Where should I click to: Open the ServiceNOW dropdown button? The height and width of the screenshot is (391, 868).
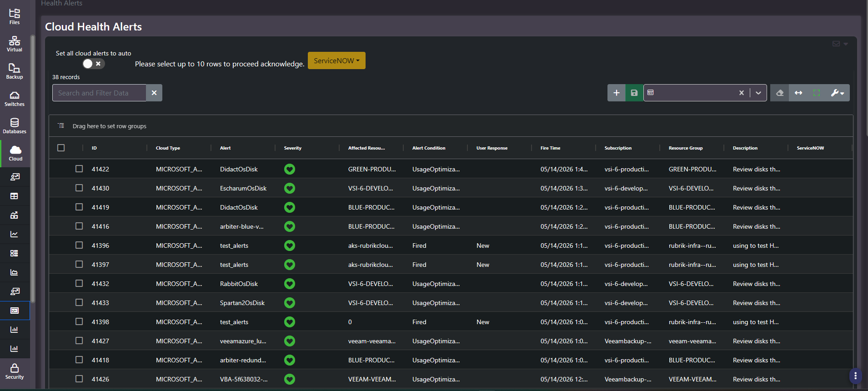tap(336, 60)
